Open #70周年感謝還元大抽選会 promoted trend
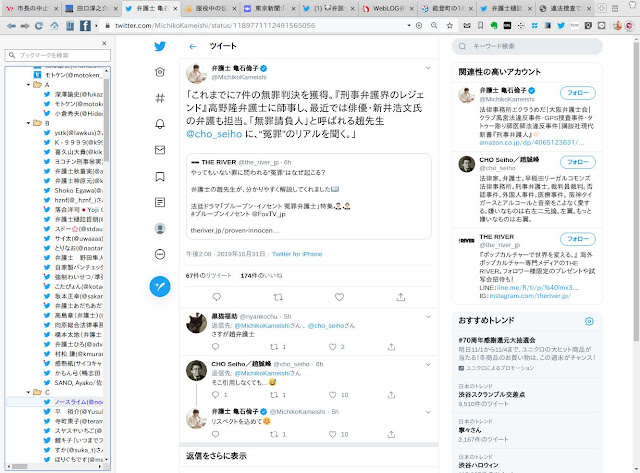Viewport: 640px width, 473px height. [527, 353]
